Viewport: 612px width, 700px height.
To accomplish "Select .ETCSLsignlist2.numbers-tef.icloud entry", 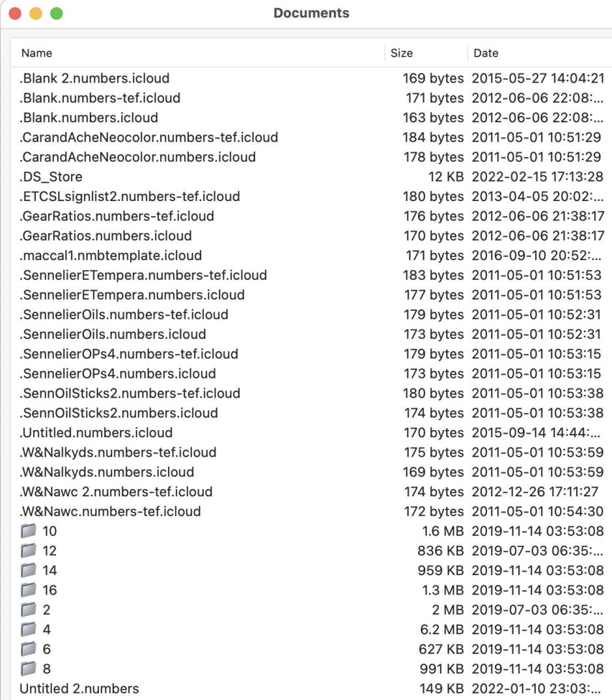I will click(130, 196).
